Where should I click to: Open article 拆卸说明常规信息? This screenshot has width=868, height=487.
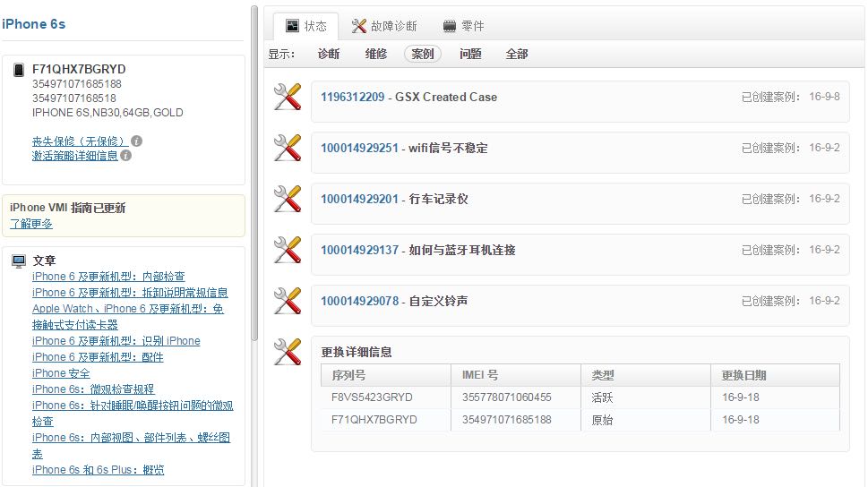[x=130, y=292]
